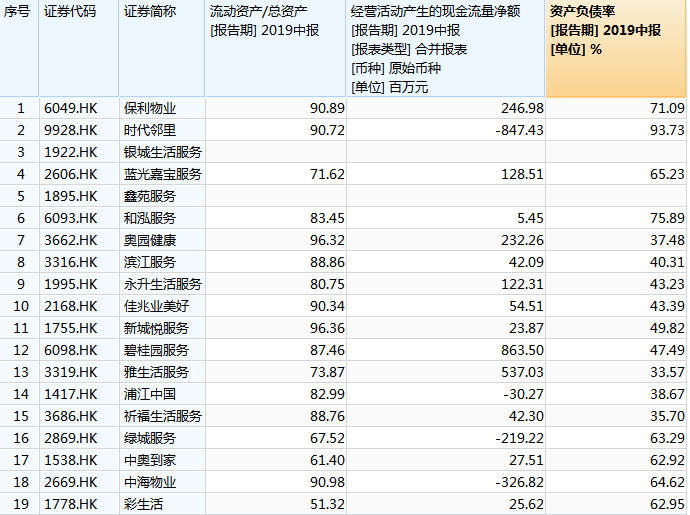This screenshot has width=690, height=515.
Task: Select row number 12
Action: (x=21, y=350)
